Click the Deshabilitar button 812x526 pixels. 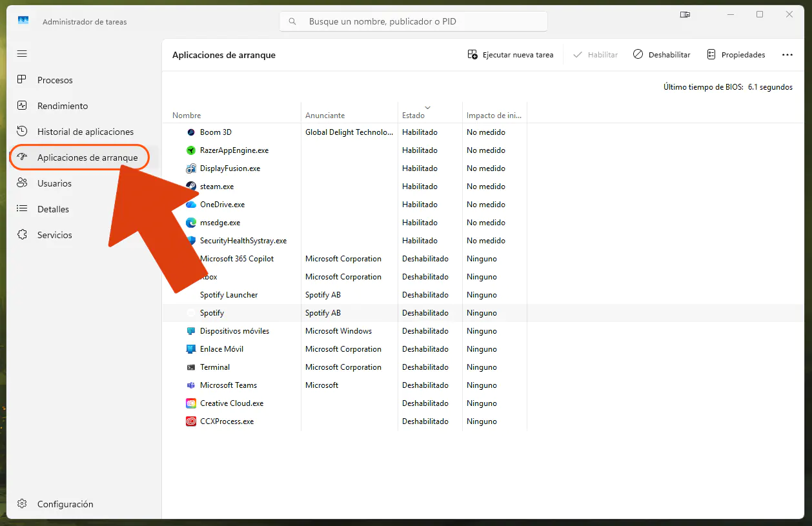pos(662,55)
